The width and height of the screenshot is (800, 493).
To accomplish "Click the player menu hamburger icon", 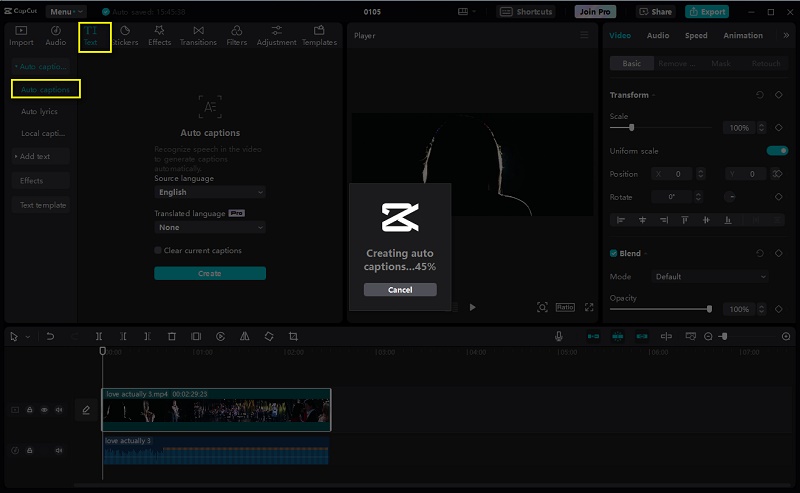I will [584, 35].
